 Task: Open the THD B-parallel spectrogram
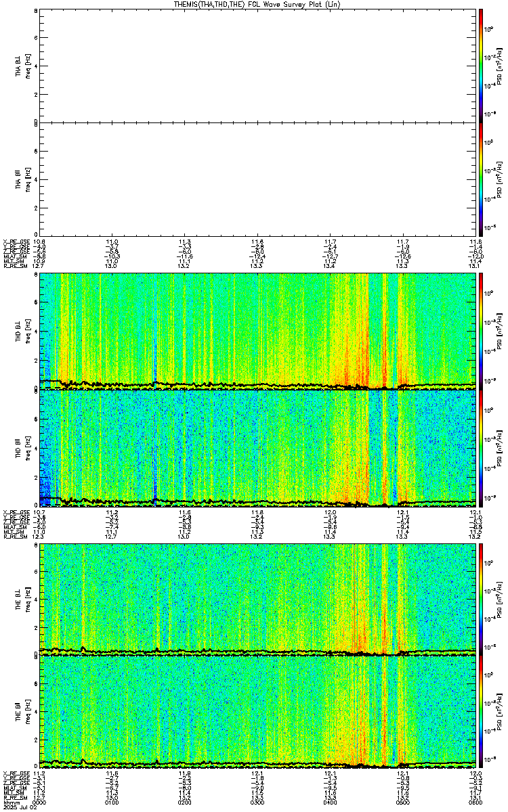tap(257, 449)
